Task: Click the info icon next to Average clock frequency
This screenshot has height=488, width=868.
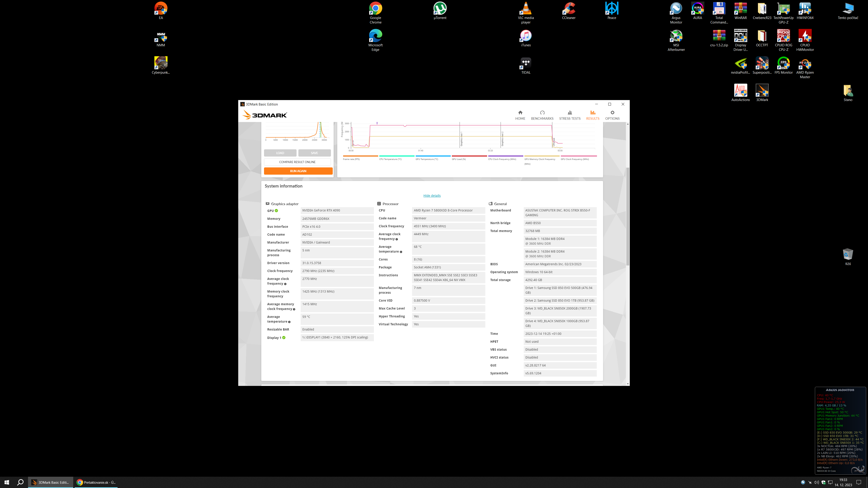Action: [285, 284]
